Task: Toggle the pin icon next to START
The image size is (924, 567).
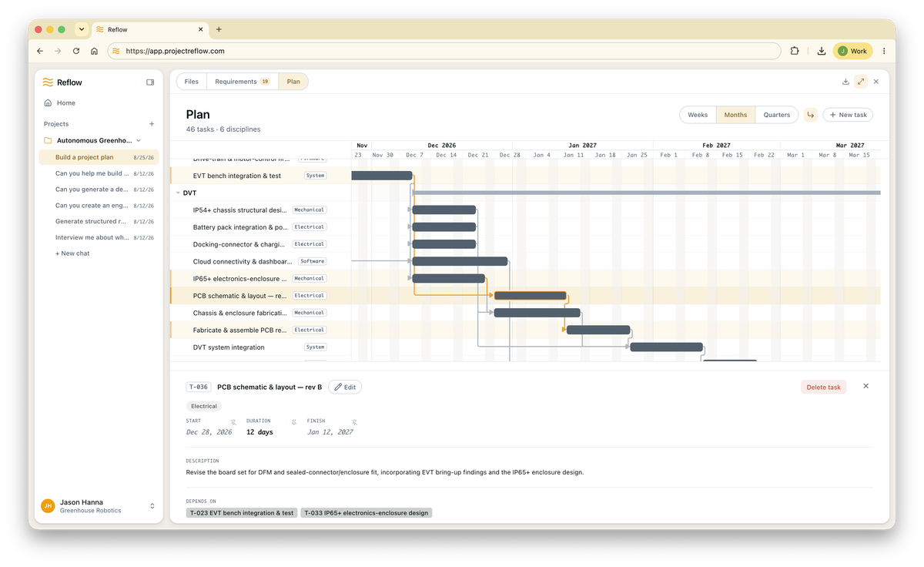Action: click(x=233, y=422)
